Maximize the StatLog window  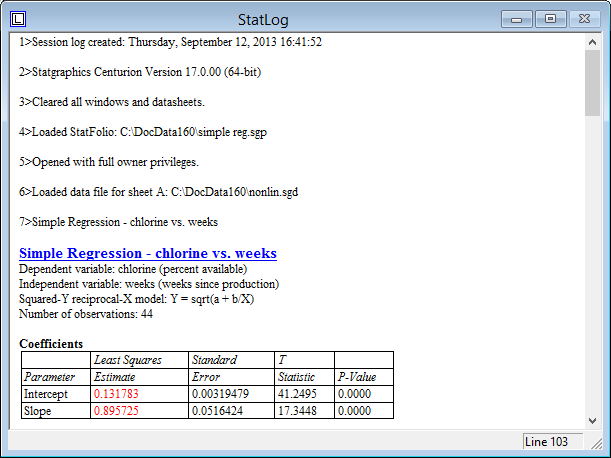[550, 19]
